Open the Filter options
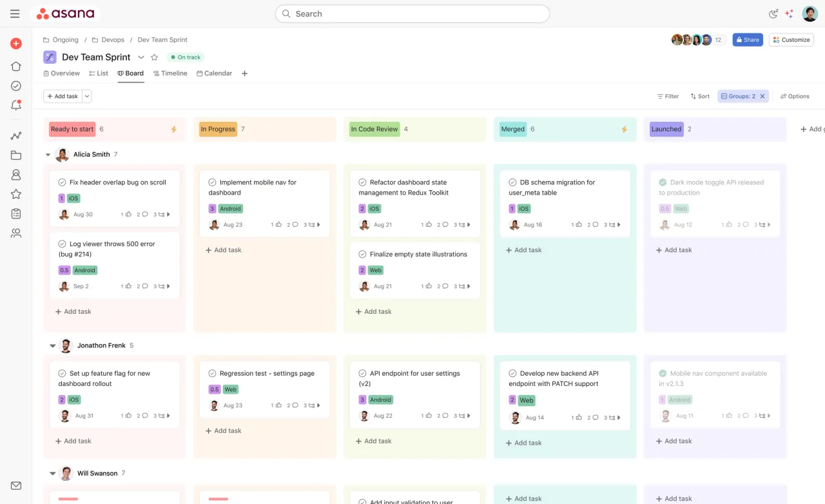 point(668,96)
